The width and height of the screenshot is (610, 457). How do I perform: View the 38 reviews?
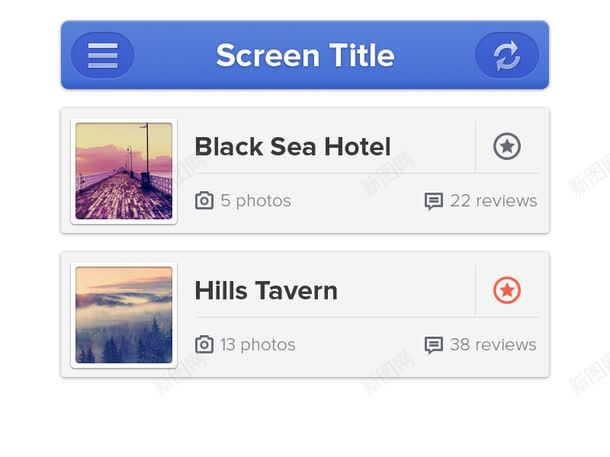(x=493, y=345)
